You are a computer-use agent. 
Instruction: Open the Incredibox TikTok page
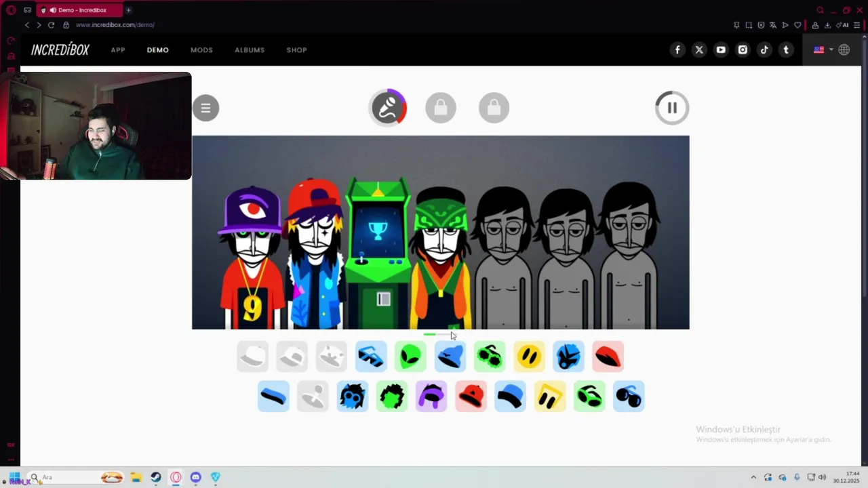pyautogui.click(x=764, y=49)
